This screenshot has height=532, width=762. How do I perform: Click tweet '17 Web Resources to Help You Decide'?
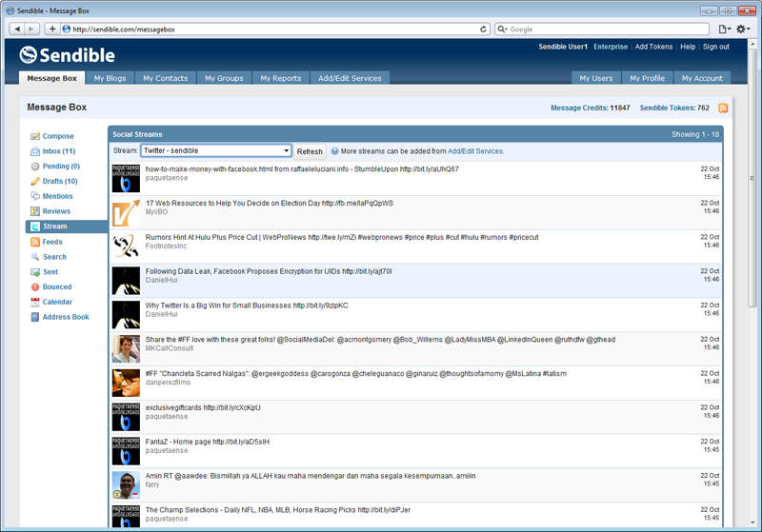pyautogui.click(x=270, y=204)
